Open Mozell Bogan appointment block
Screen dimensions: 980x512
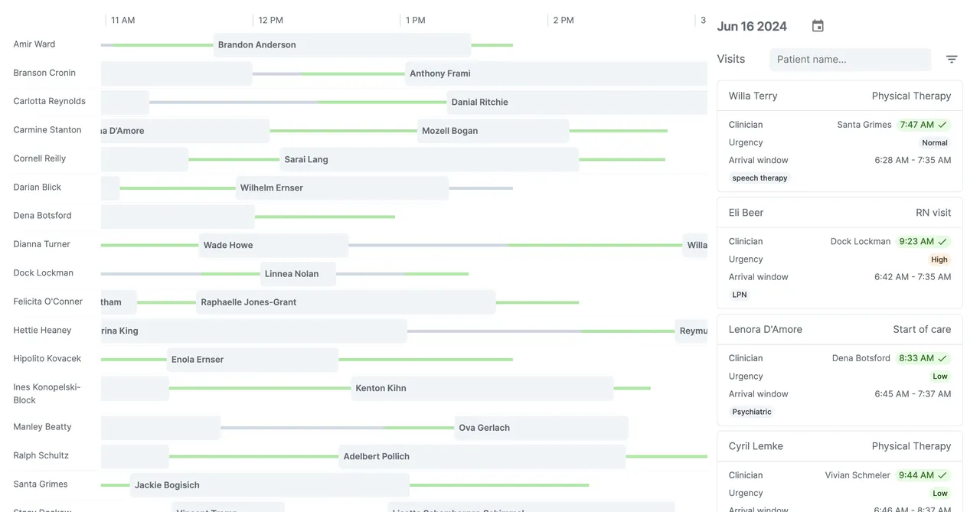coord(493,131)
